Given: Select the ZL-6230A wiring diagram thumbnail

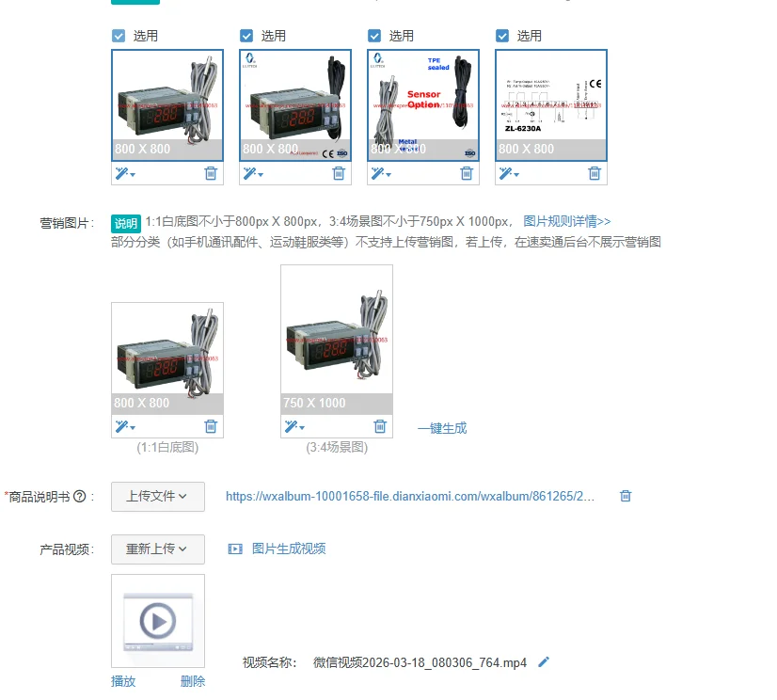Looking at the screenshot, I should 551,105.
